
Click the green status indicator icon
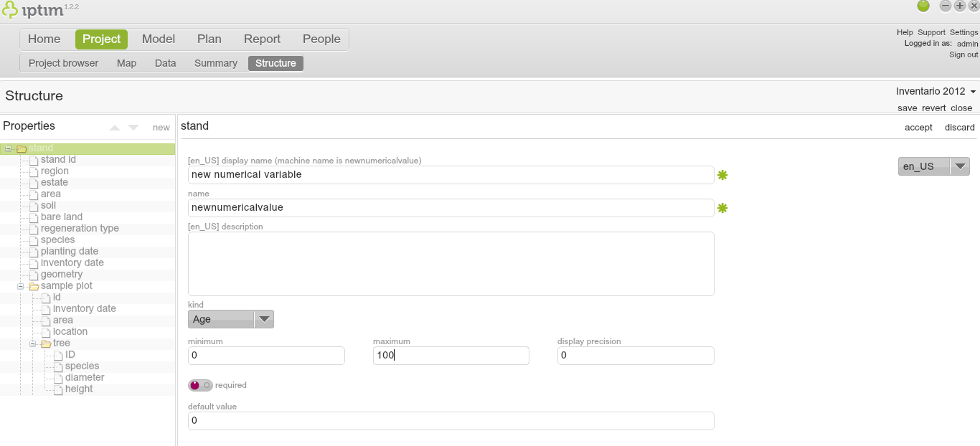pos(923,6)
